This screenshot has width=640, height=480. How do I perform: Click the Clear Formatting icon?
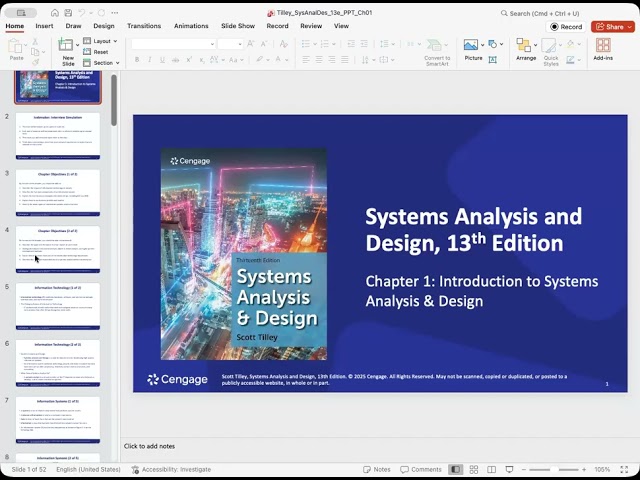[x=284, y=44]
